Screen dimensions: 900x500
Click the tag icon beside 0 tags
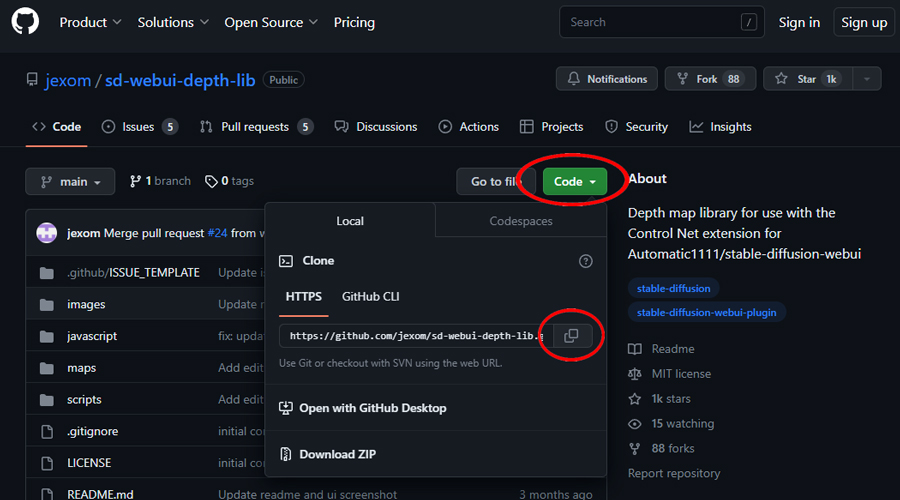(211, 181)
